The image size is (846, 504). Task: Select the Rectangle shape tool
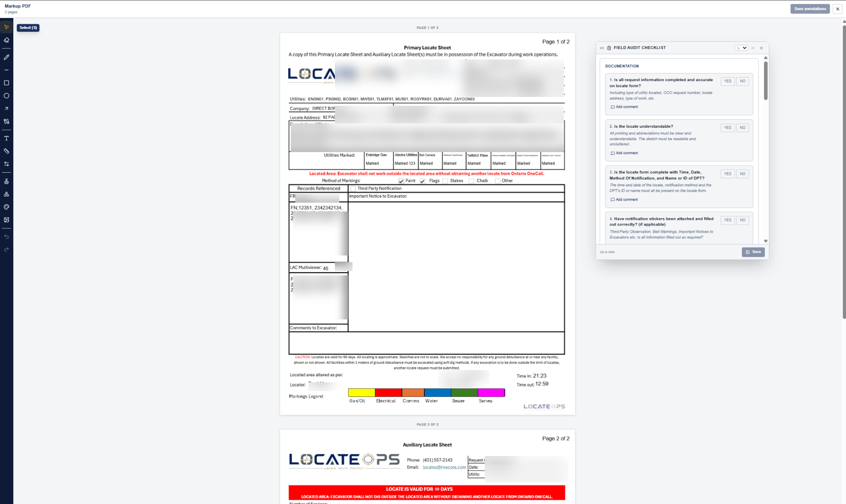coord(6,83)
